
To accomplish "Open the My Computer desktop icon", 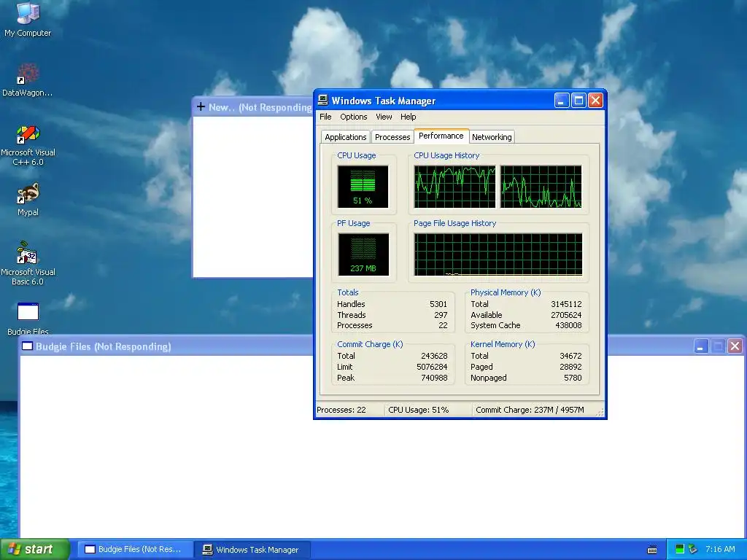I will click(28, 19).
